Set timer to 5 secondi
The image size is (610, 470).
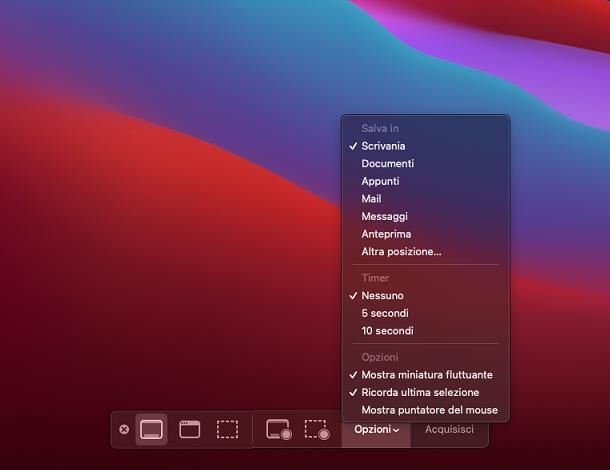click(x=426, y=313)
